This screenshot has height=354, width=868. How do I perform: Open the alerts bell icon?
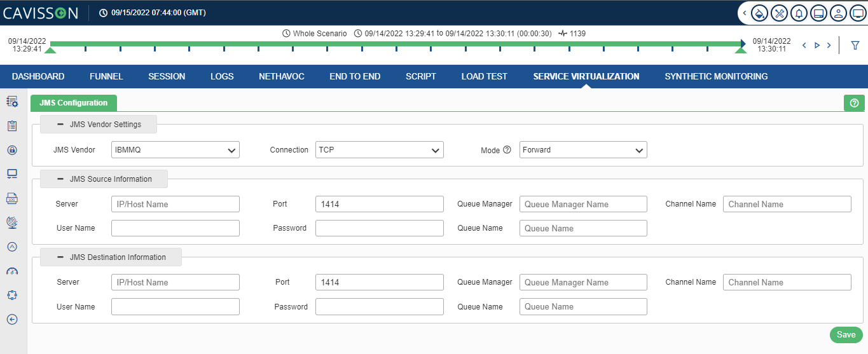[799, 13]
